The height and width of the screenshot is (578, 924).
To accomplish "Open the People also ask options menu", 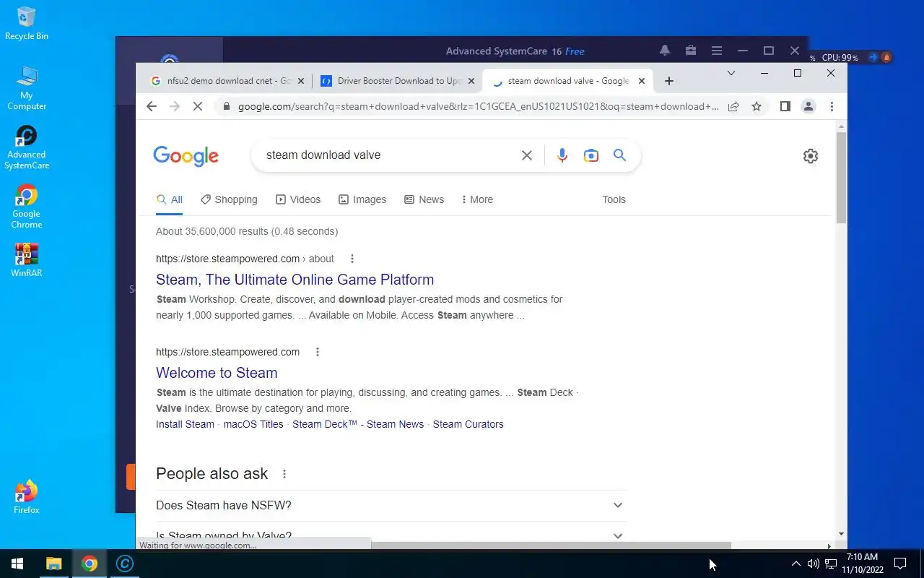I will (x=284, y=474).
